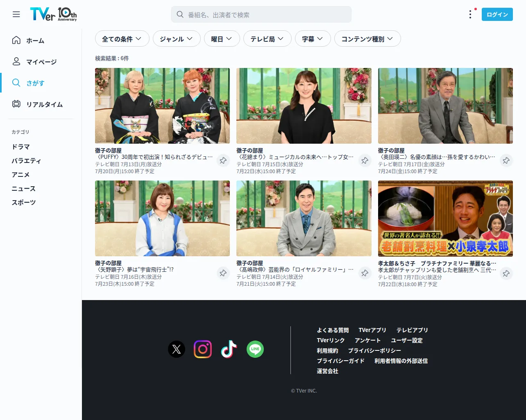Open TVer's LINE icon in footer
The height and width of the screenshot is (420, 526).
coord(255,349)
